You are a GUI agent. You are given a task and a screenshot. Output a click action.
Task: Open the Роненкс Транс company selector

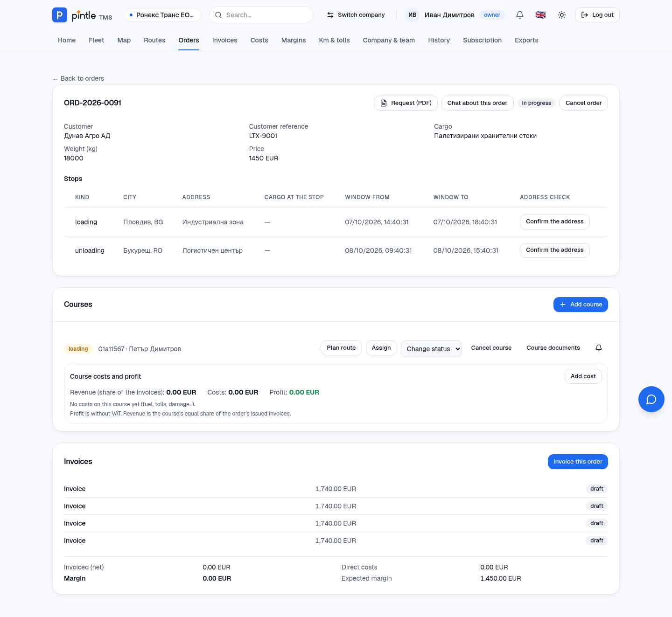pos(162,15)
